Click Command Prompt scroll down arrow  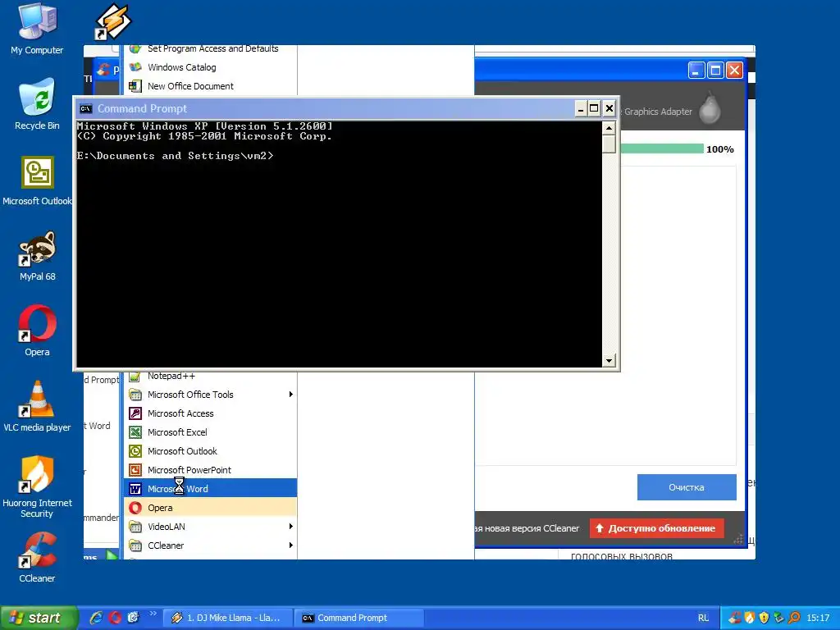[x=609, y=361]
